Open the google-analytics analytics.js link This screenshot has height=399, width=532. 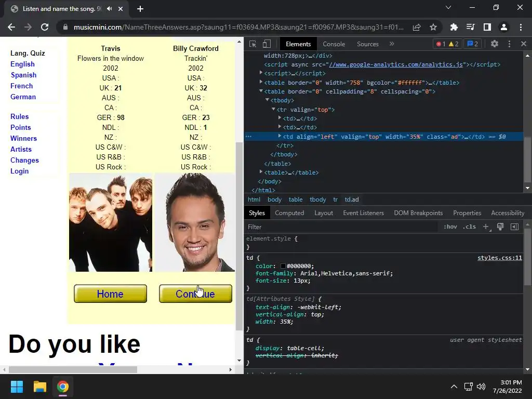(395, 64)
